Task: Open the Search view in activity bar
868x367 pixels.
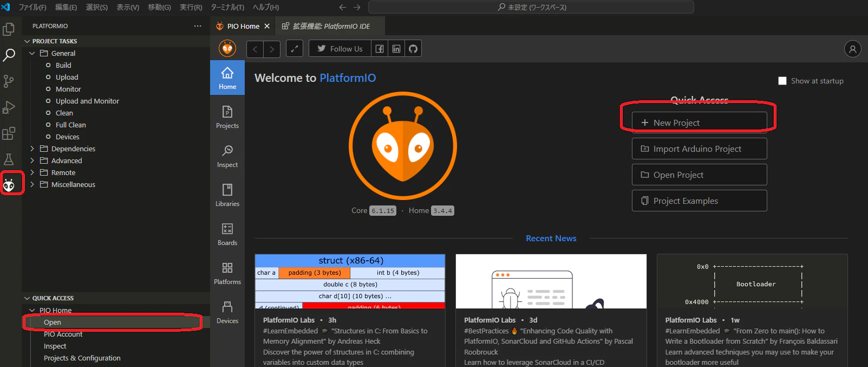Action: [9, 55]
